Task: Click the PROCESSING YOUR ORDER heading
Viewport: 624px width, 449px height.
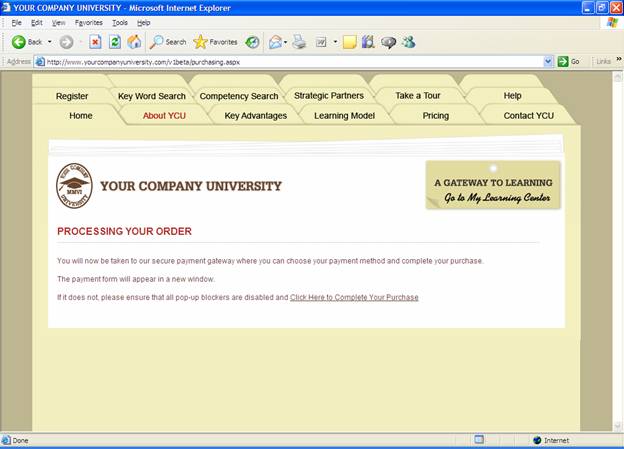Action: [124, 231]
